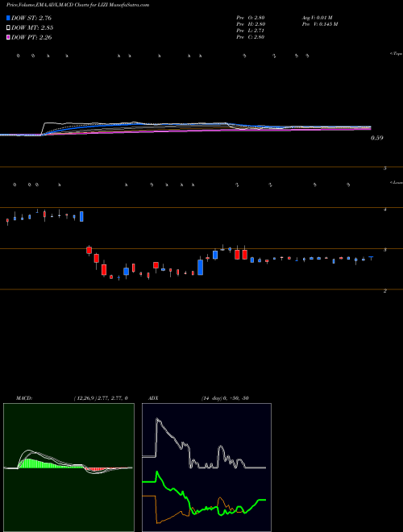Click the '<Lows' row label
This screenshot has width=403, height=532.
[x=396, y=182]
